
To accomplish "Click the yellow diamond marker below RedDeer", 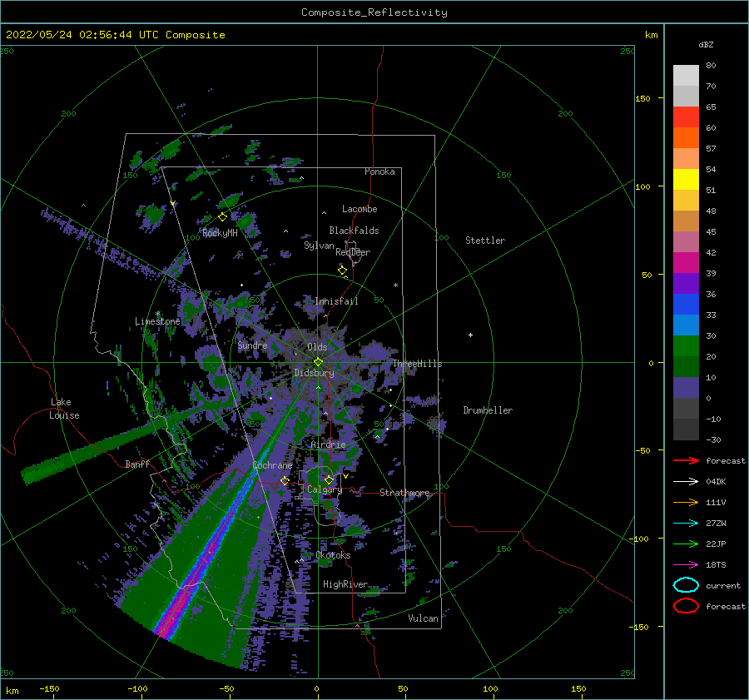I will [x=343, y=271].
